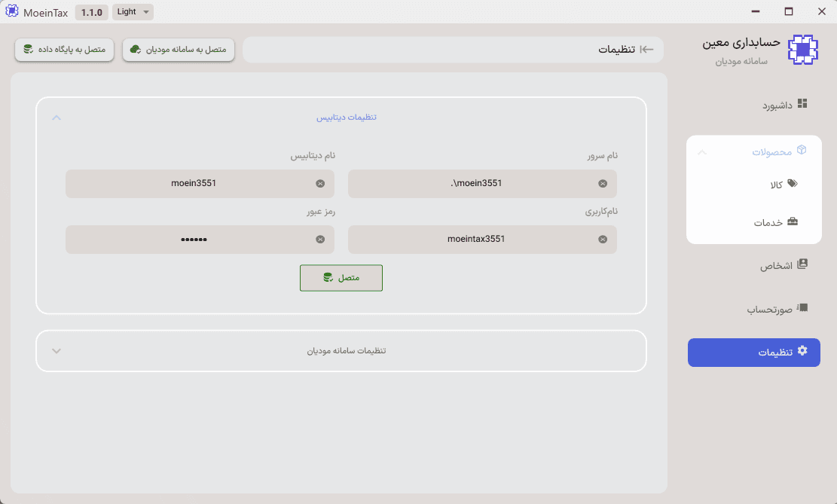Click the MoeinTax logo in sidebar

click(803, 50)
